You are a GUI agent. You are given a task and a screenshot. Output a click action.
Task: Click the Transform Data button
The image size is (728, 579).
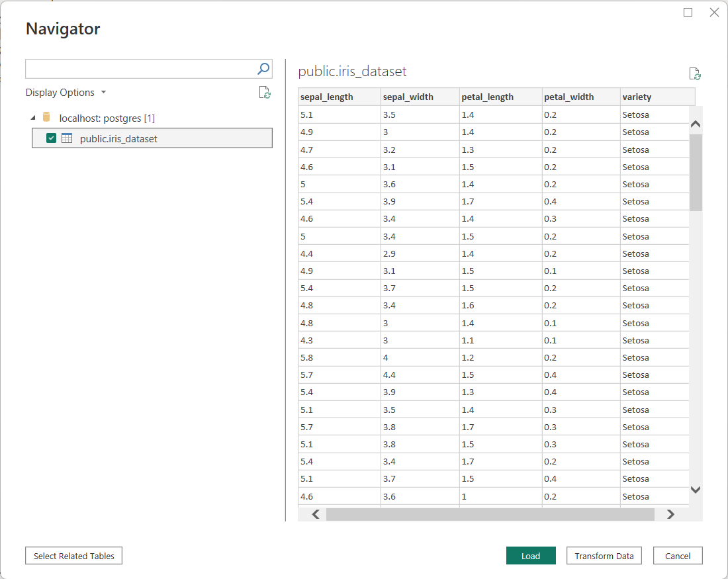[x=604, y=556]
